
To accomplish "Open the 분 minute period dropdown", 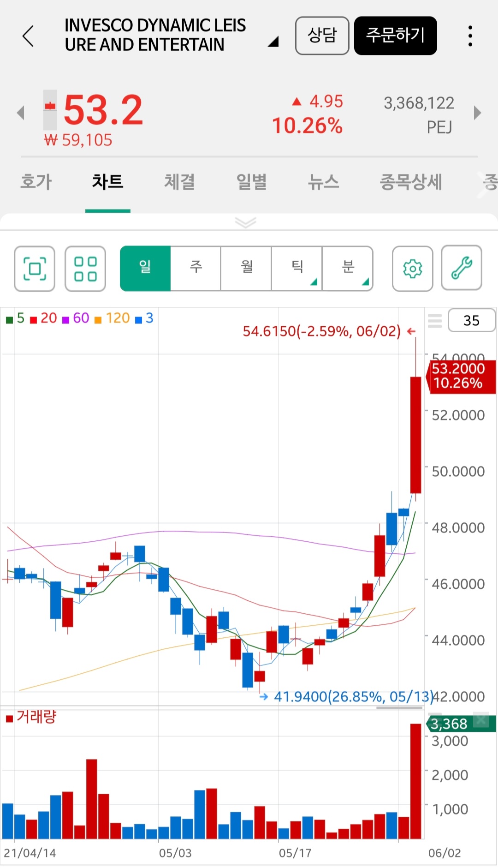I will pos(348,268).
